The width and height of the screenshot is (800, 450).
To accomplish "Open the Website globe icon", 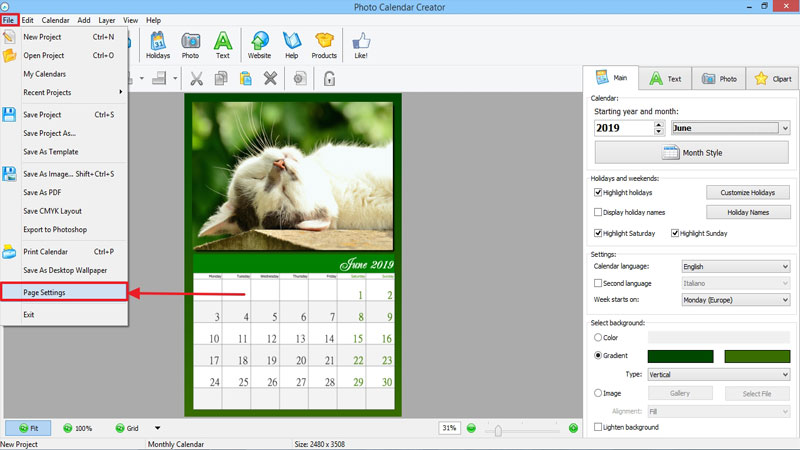I will (x=259, y=45).
